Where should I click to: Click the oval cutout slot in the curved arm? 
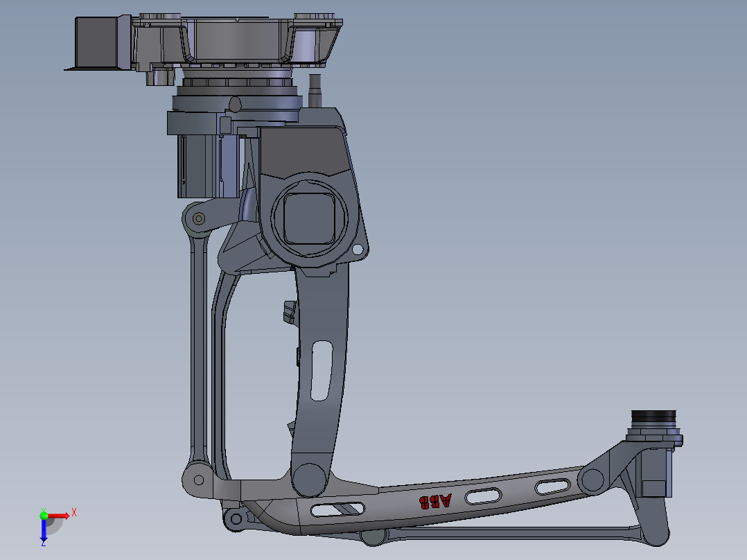pyautogui.click(x=322, y=371)
